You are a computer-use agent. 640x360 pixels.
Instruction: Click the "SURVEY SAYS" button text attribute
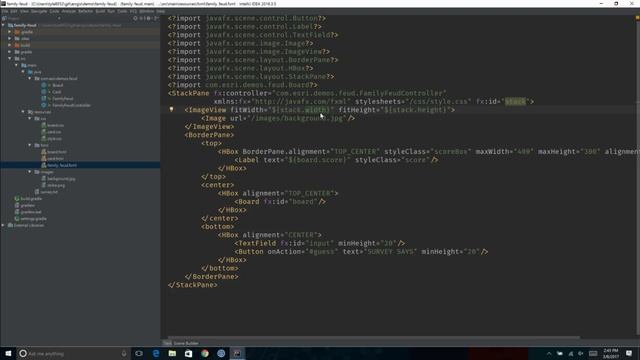click(391, 252)
